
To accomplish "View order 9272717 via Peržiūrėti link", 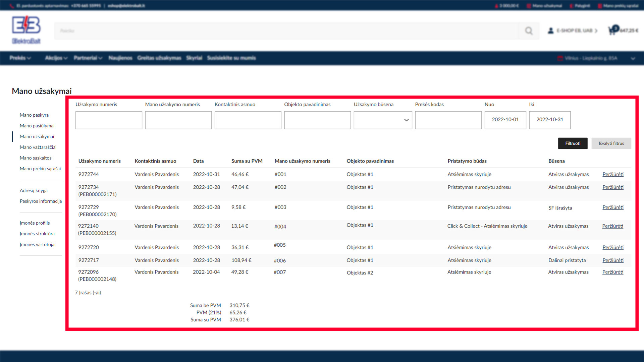I will tap(613, 260).
